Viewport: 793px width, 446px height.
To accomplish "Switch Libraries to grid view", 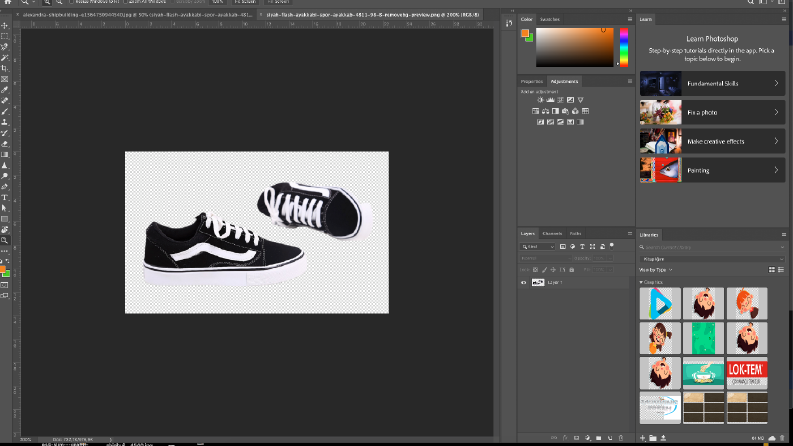I will pyautogui.click(x=772, y=270).
